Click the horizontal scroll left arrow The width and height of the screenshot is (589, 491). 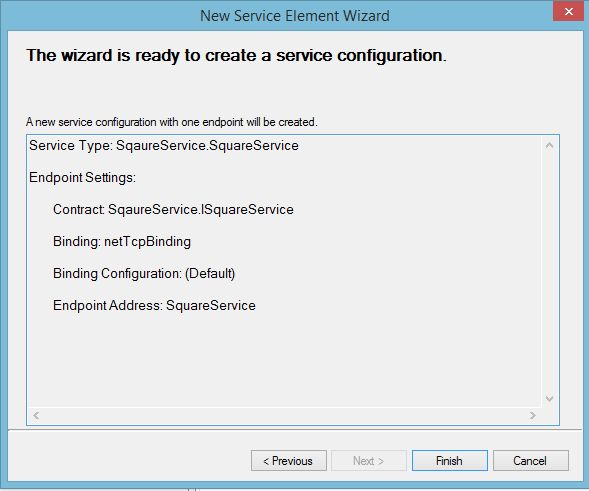(36, 415)
